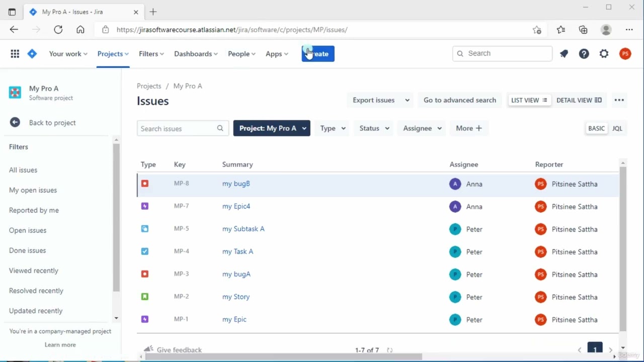The height and width of the screenshot is (362, 644).
Task: Click reporter avatar on the MP-7 row
Action: [x=541, y=207]
